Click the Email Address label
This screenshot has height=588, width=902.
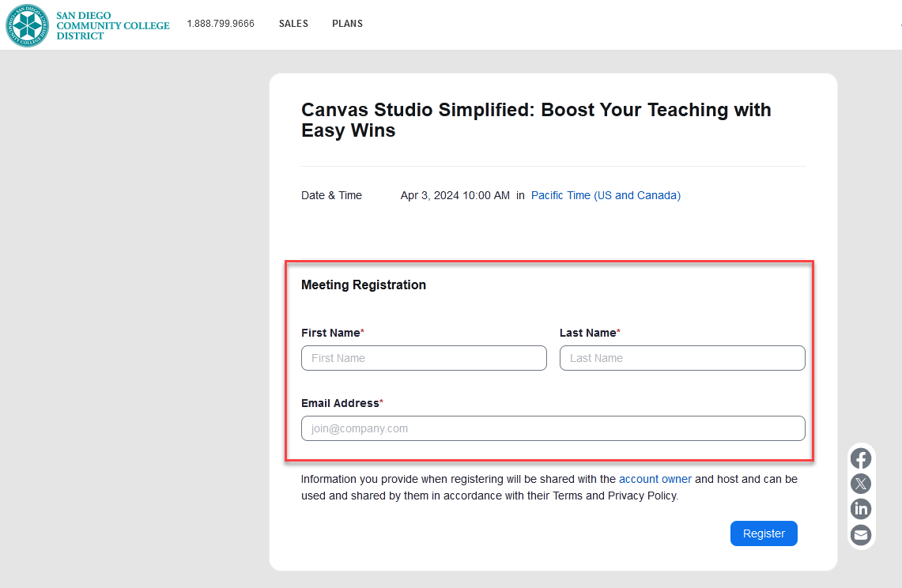coord(340,403)
